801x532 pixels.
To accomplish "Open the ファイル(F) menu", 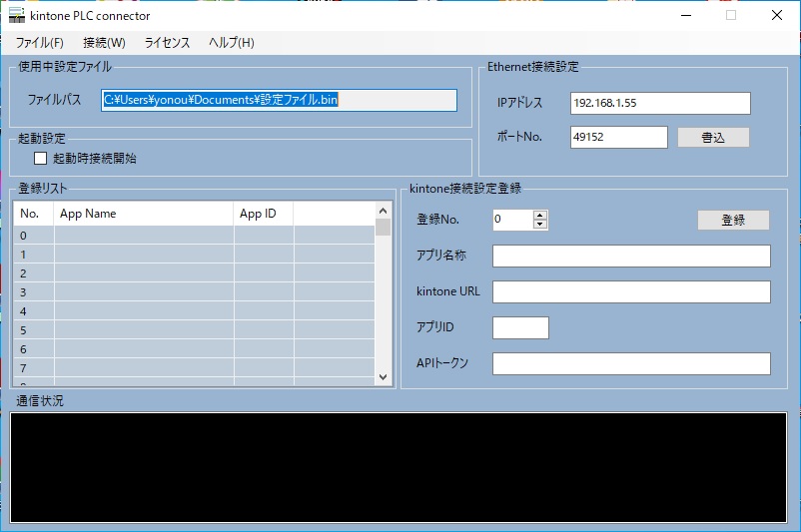I will [40, 43].
